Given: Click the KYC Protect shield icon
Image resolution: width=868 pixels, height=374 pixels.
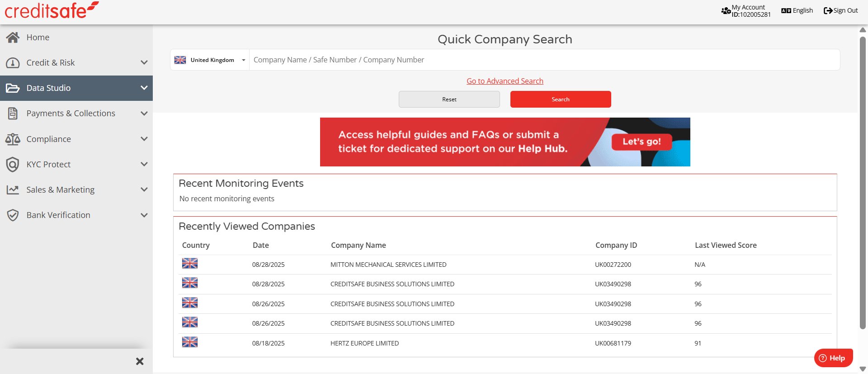Looking at the screenshot, I should click(13, 164).
